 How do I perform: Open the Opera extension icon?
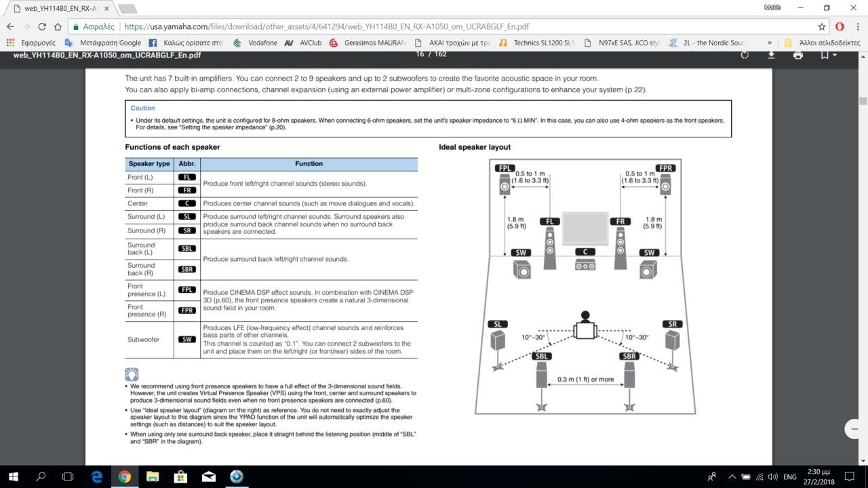pyautogui.click(x=840, y=26)
